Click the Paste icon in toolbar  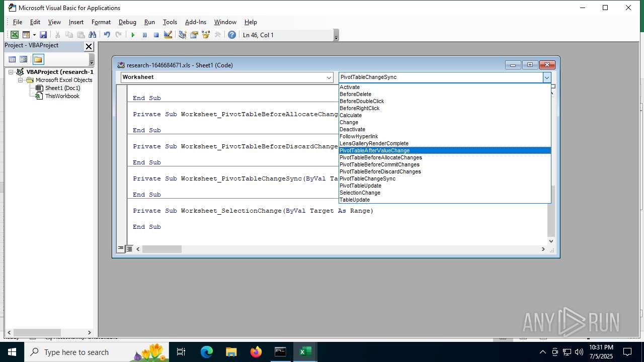click(x=80, y=35)
